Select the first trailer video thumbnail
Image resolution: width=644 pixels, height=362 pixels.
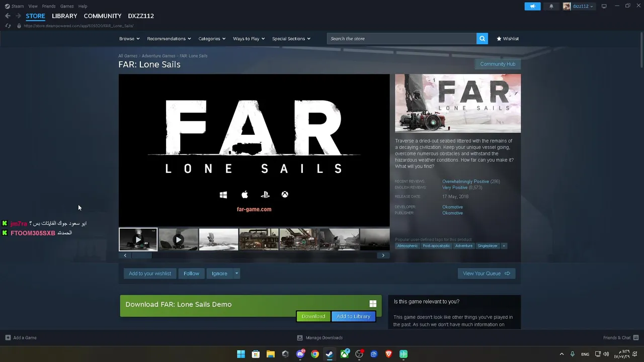138,239
